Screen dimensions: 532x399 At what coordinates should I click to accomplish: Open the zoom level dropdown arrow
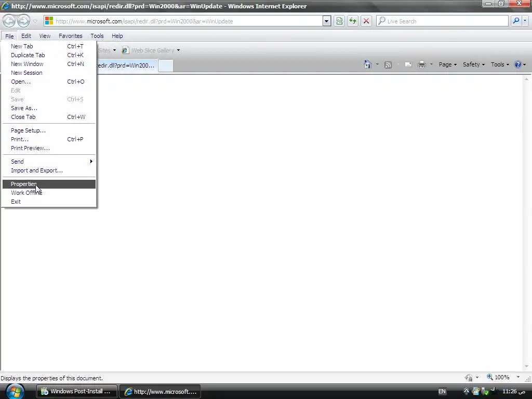pyautogui.click(x=518, y=377)
